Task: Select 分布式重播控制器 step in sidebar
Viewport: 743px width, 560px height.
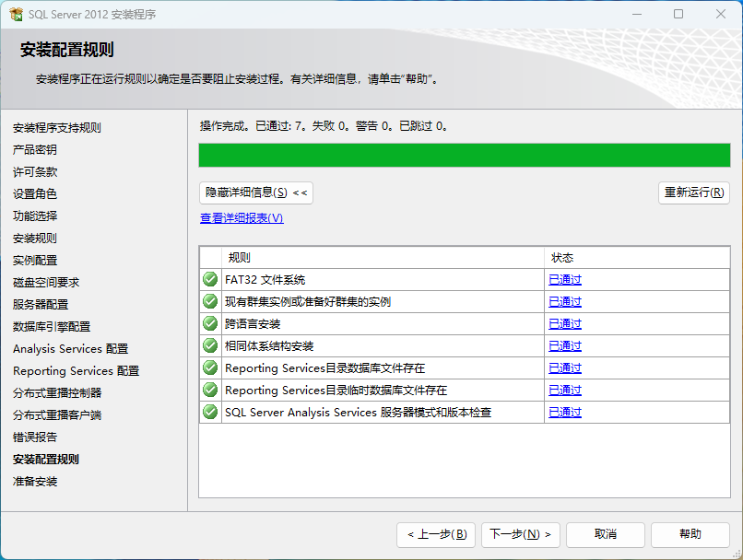Action: tap(57, 393)
